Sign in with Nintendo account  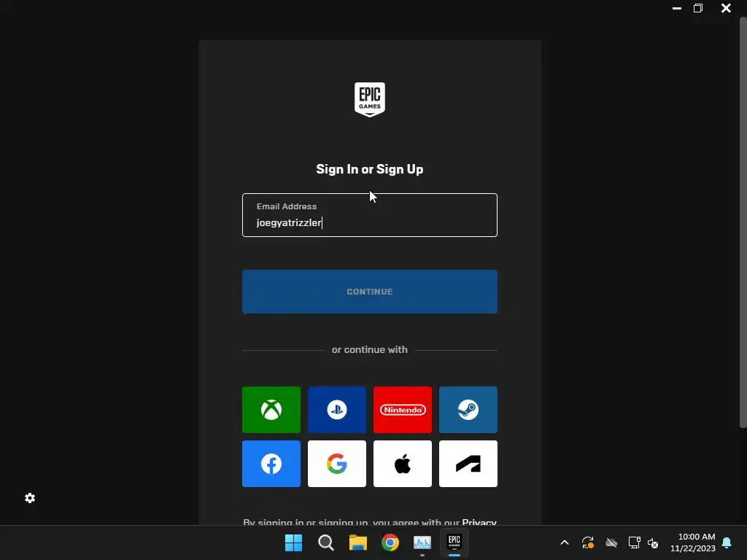pos(403,410)
